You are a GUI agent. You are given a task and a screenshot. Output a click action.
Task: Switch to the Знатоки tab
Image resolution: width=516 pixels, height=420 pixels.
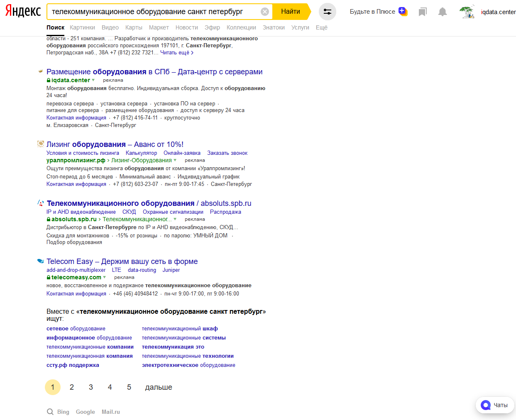274,27
